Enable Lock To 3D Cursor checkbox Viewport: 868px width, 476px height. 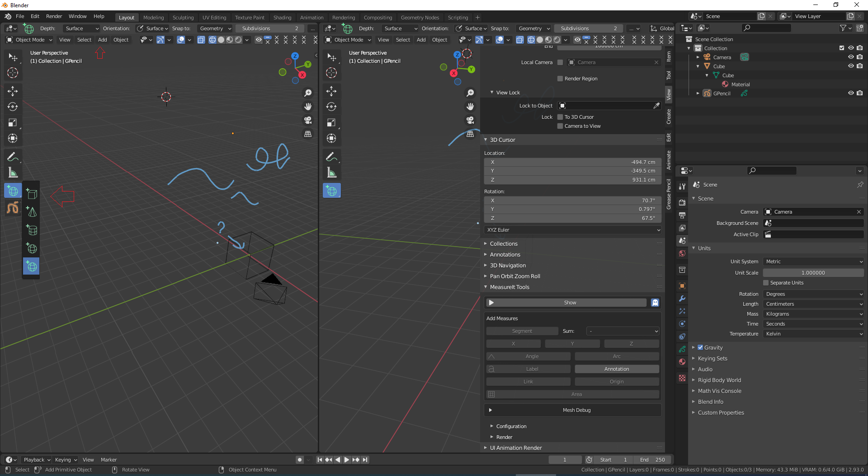[x=560, y=117]
